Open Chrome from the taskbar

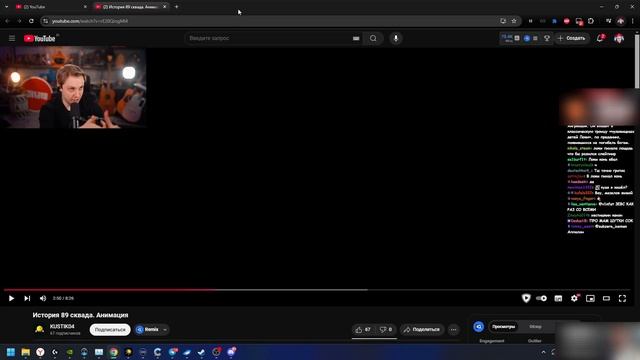113,352
